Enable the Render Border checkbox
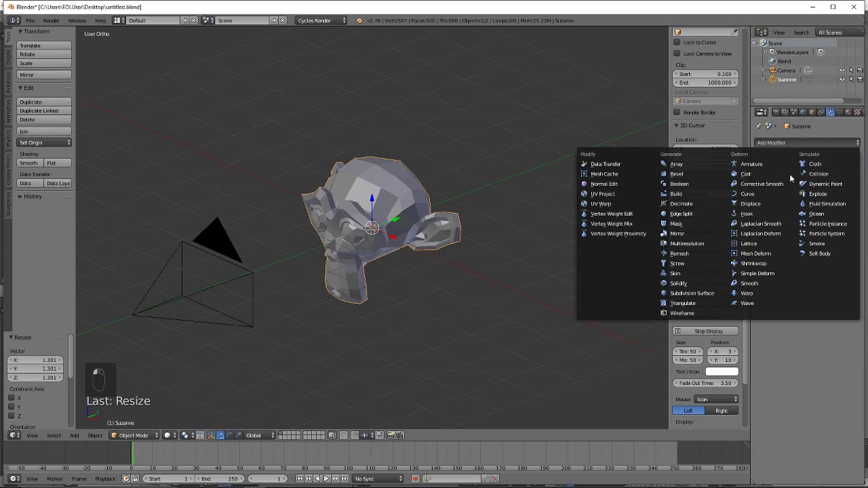This screenshot has height=488, width=868. [677, 113]
